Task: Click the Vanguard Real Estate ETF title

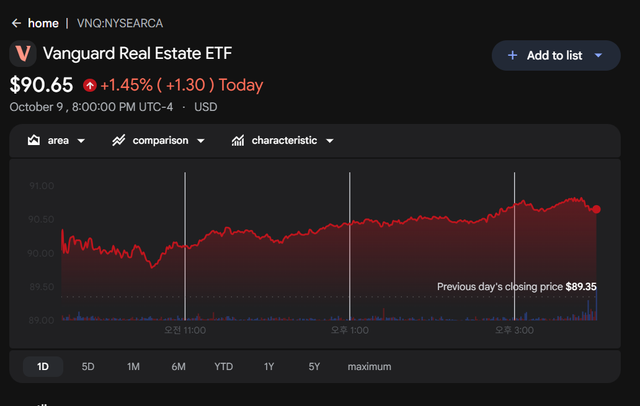Action: (138, 53)
